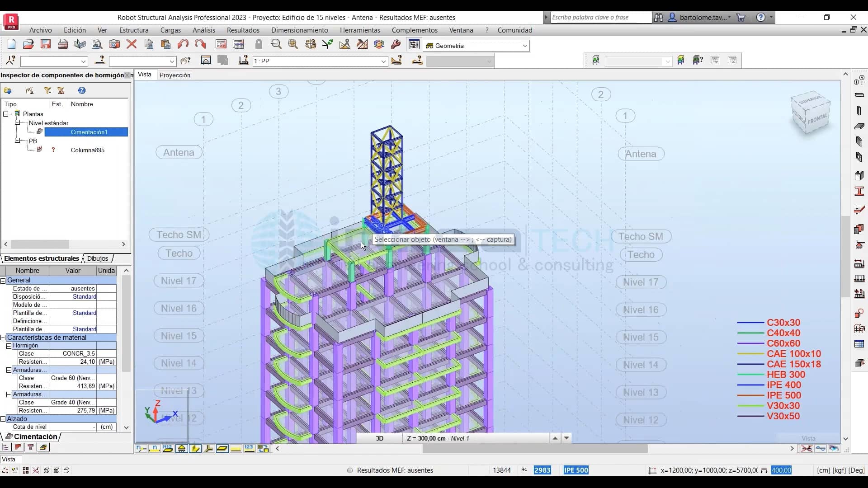Switch to the Proyección tab
The width and height of the screenshot is (868, 488).
point(175,75)
